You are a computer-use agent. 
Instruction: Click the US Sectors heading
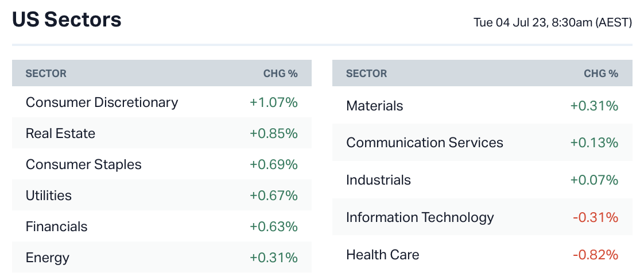tap(67, 20)
